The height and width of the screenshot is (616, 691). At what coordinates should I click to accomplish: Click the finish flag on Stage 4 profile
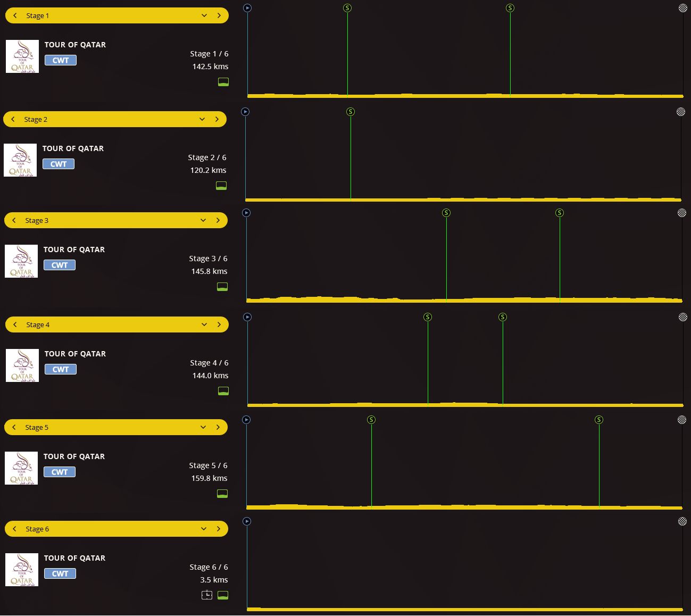(x=683, y=317)
